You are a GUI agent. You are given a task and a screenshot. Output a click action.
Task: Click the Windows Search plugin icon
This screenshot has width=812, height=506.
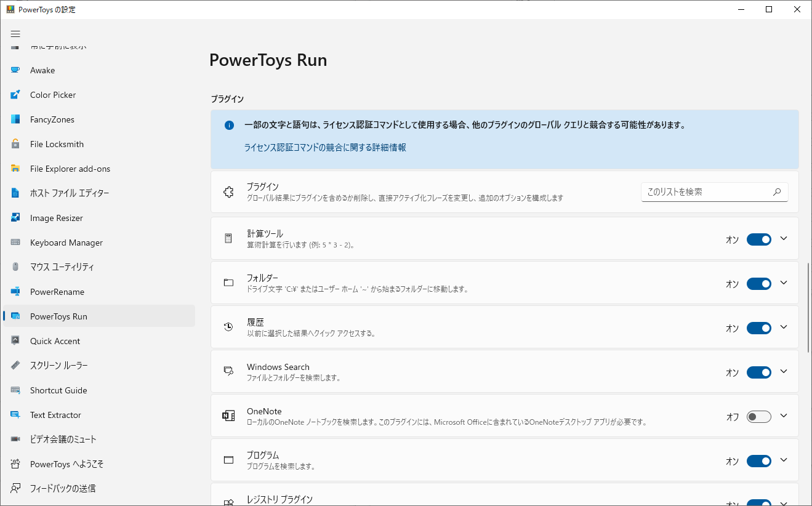[228, 371]
